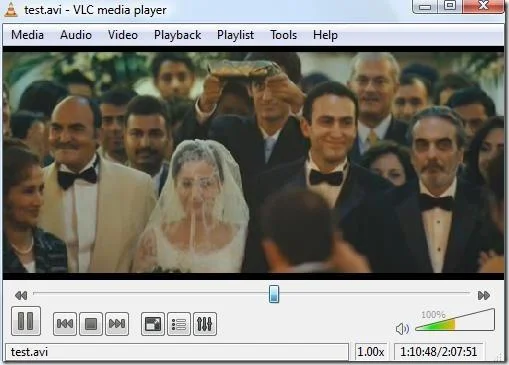Maximize the VLC window
Screen dimensions: 509x365
pyautogui.click(x=450, y=6)
